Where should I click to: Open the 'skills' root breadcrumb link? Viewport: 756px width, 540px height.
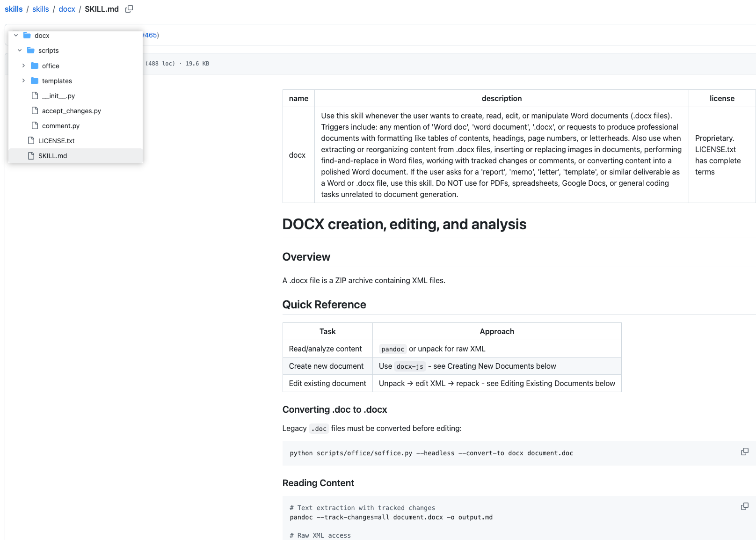coord(14,9)
